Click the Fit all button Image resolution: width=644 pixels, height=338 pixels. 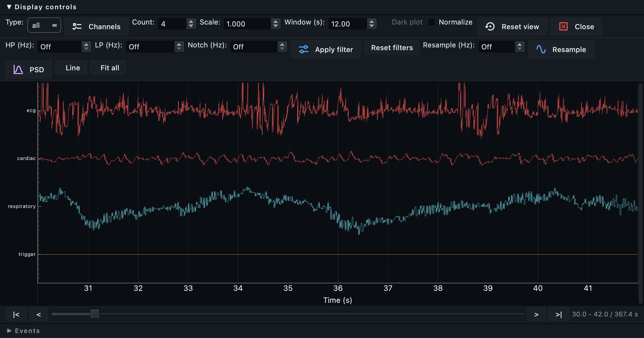[108, 68]
